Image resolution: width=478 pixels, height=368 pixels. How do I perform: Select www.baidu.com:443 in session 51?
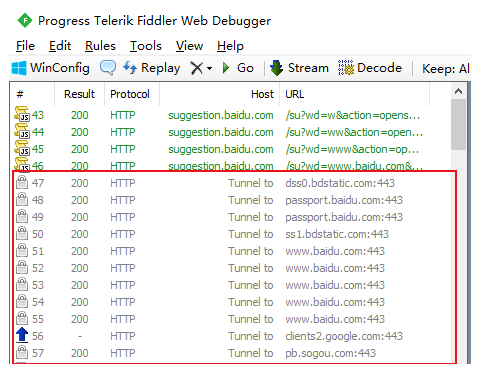pyautogui.click(x=335, y=251)
